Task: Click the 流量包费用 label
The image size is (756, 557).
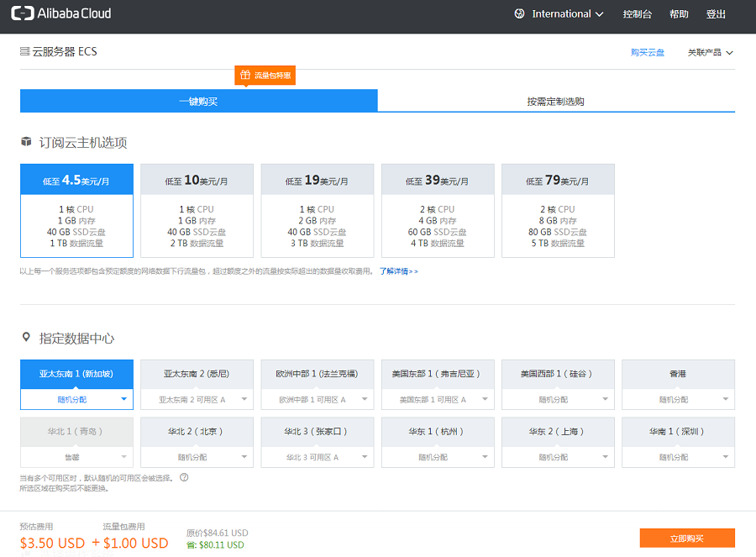Action: pyautogui.click(x=124, y=527)
